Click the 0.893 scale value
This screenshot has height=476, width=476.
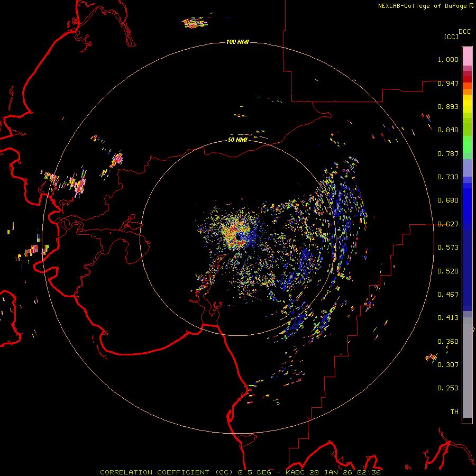click(448, 106)
